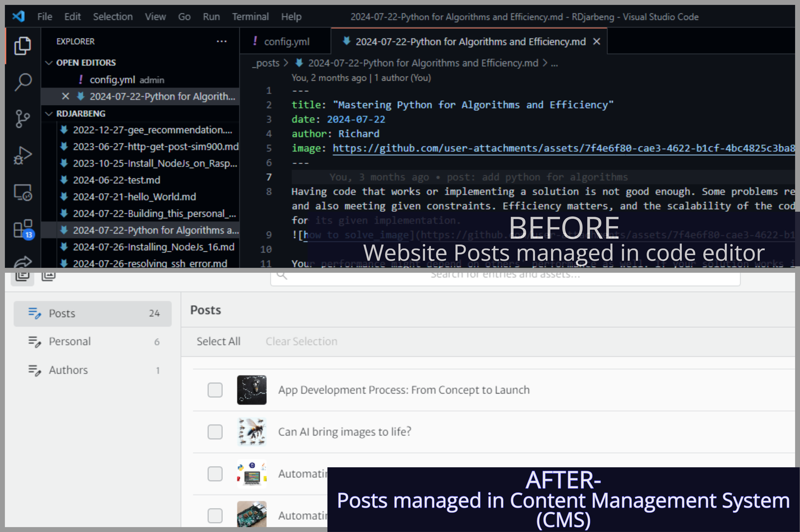The height and width of the screenshot is (532, 800).
Task: Click the Personal collection icon in CMS
Action: pos(34,342)
